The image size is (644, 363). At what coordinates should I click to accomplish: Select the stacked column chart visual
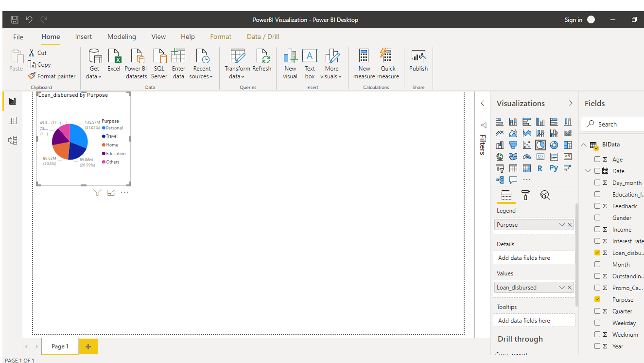point(513,122)
